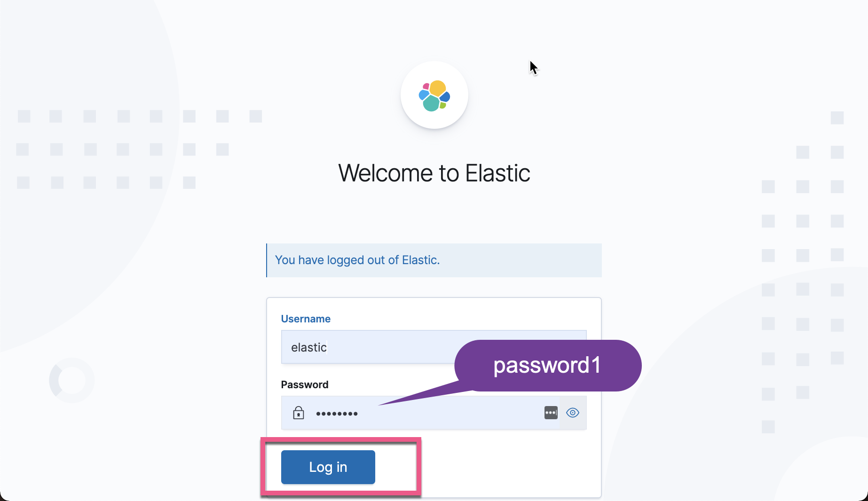Click the yellow petal of the Elastic logo
868x501 pixels.
coord(438,89)
